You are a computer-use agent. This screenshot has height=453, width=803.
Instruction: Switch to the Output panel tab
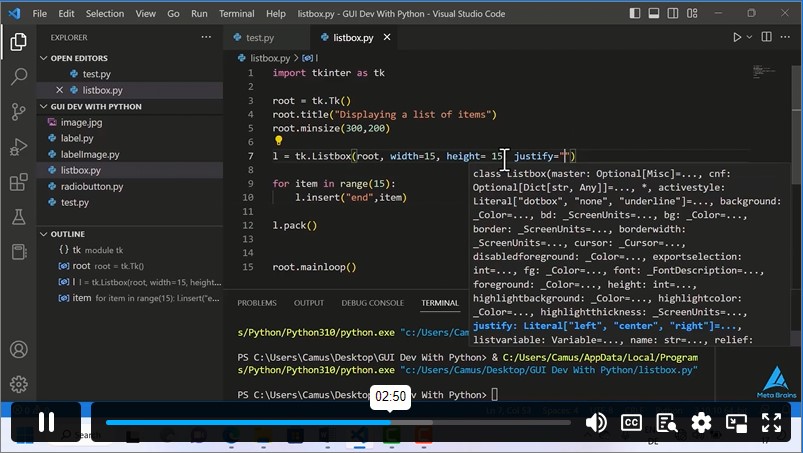pyautogui.click(x=309, y=303)
